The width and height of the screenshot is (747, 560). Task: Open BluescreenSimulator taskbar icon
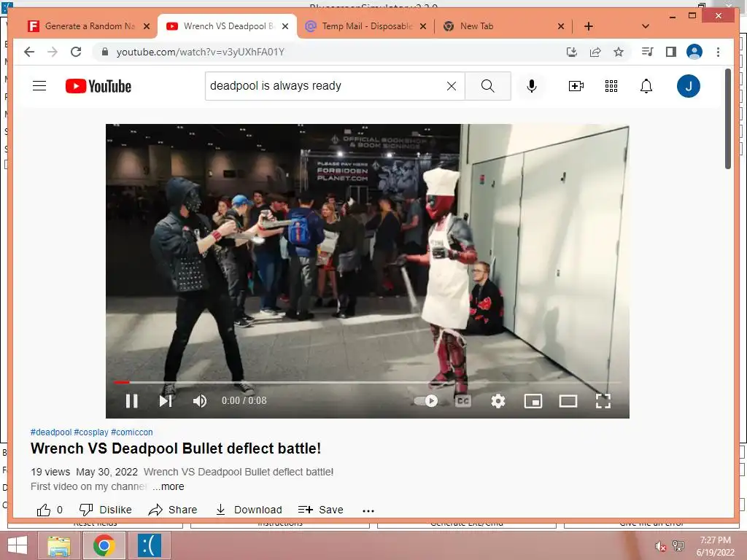pyautogui.click(x=149, y=545)
